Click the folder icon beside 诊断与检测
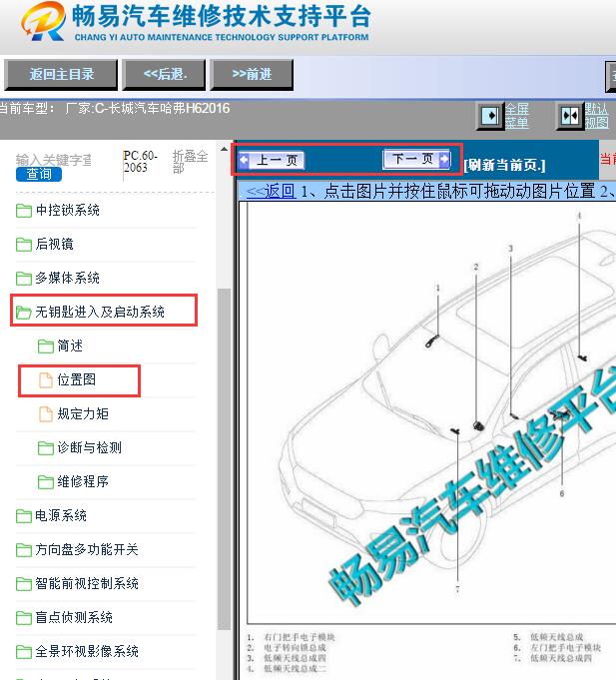616x680 pixels. click(46, 448)
